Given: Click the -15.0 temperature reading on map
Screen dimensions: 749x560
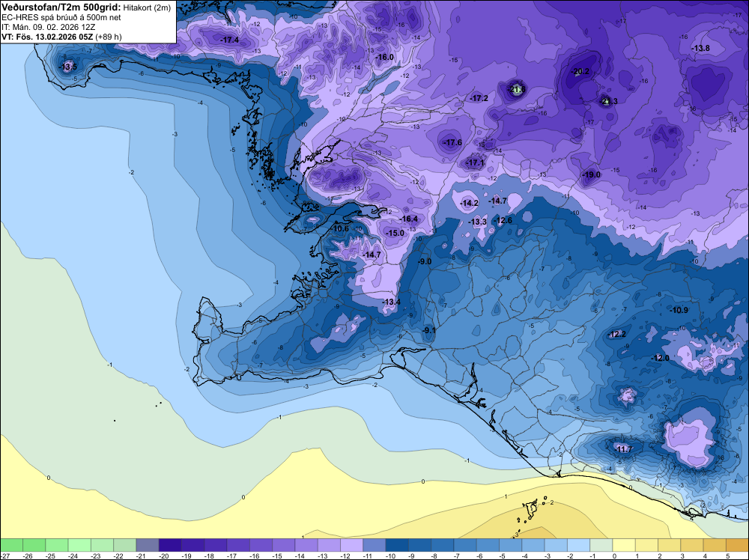Looking at the screenshot, I should 395,233.
